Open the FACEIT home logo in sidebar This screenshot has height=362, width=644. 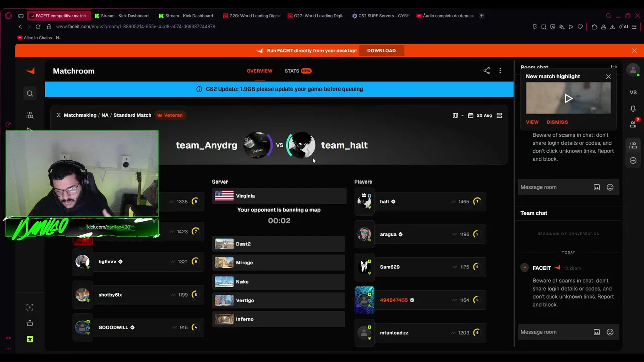click(x=30, y=71)
